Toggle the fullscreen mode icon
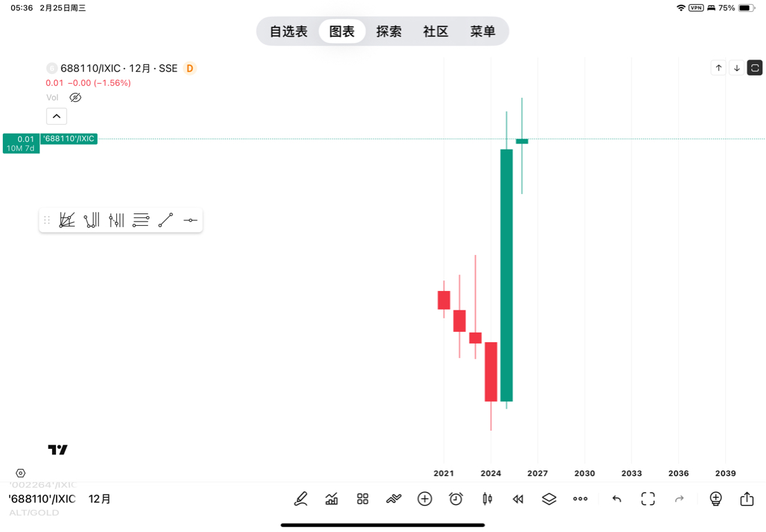The width and height of the screenshot is (766, 532). [x=648, y=499]
